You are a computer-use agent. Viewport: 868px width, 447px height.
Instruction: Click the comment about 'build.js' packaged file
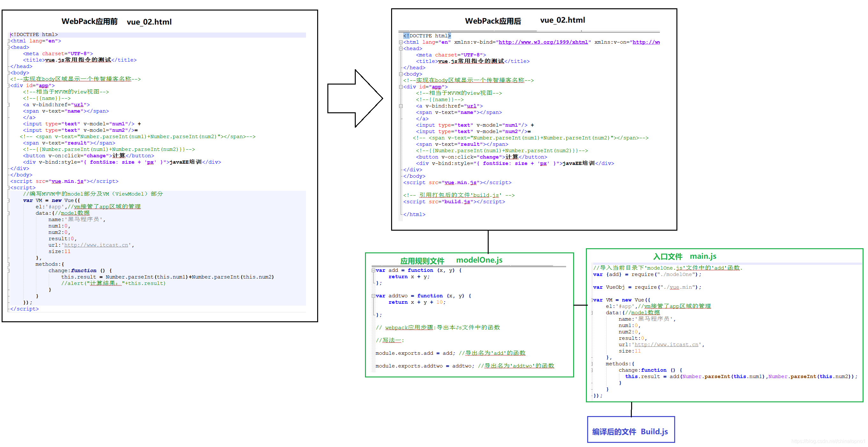point(459,195)
